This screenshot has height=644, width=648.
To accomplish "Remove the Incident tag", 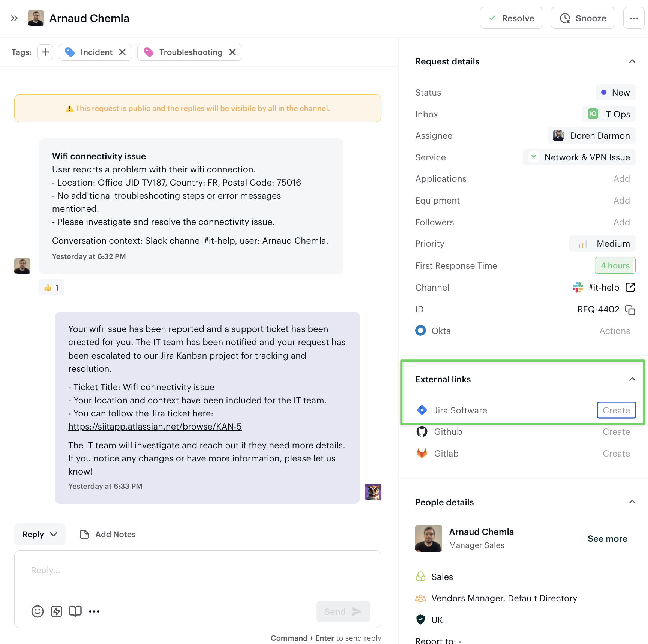I will click(122, 52).
